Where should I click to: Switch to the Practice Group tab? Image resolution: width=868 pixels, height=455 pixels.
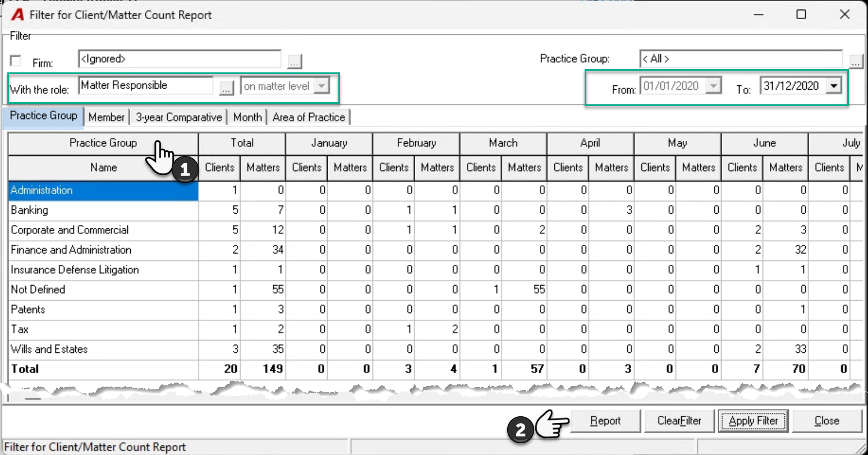click(44, 116)
